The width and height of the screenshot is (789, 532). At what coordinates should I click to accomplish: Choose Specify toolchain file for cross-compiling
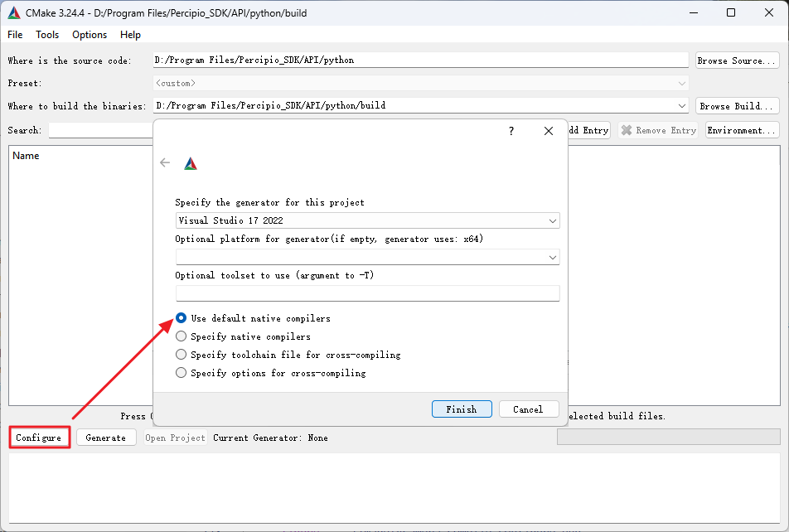point(182,355)
